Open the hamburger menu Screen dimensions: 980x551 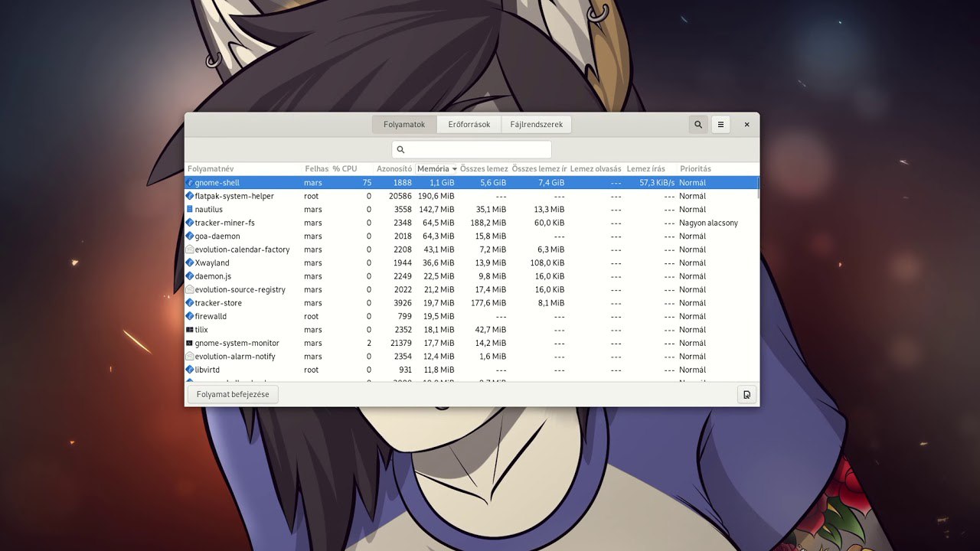720,124
